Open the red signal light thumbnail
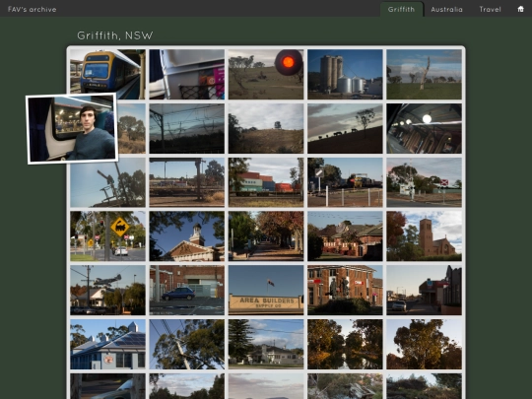The height and width of the screenshot is (399, 532). 266,74
